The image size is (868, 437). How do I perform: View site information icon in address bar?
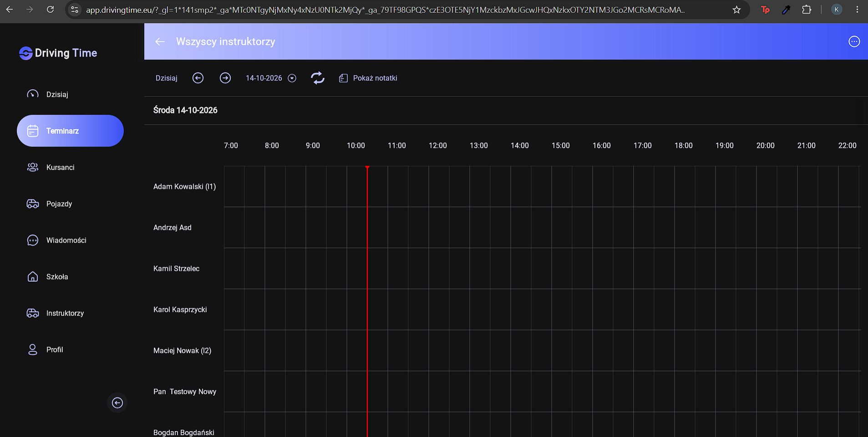(x=75, y=10)
